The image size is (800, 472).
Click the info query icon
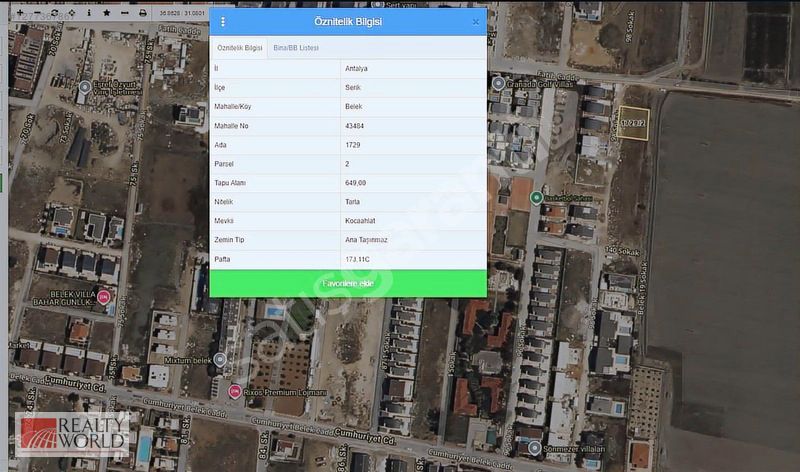click(89, 13)
